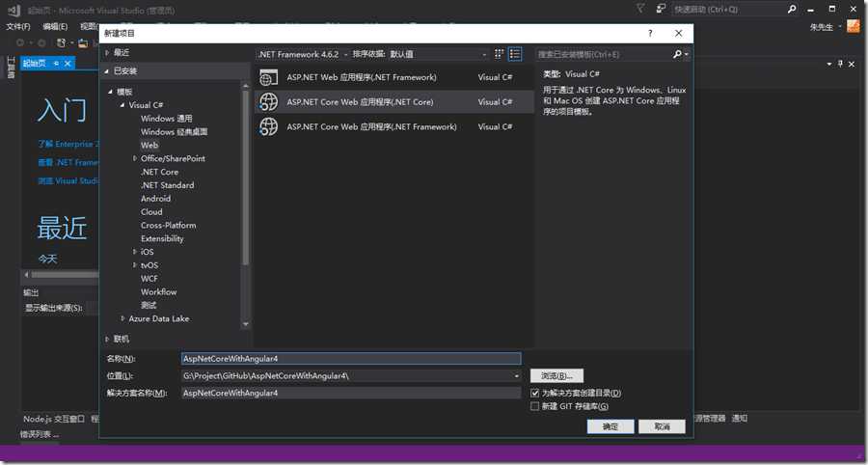Click the Quick Launch search magnifier

(x=792, y=9)
